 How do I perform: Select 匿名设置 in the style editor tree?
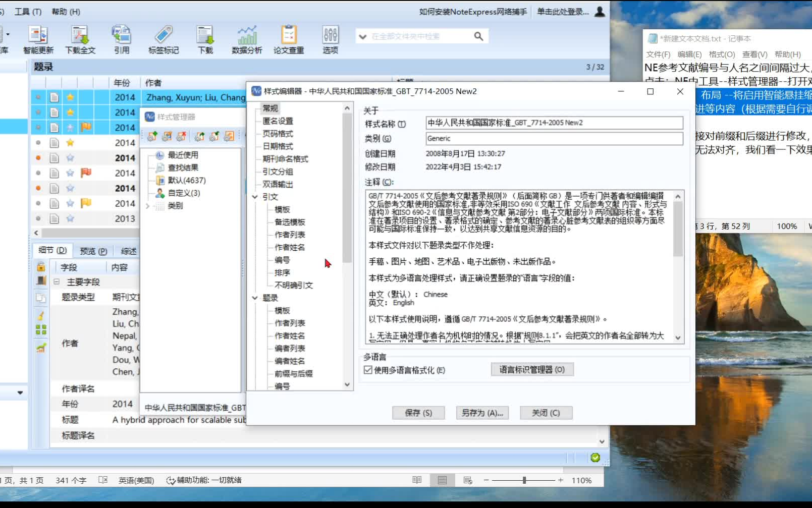(x=278, y=121)
